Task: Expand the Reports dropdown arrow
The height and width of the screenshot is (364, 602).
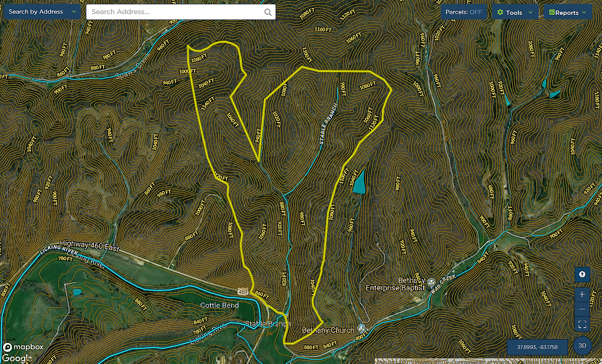Action: click(x=584, y=12)
